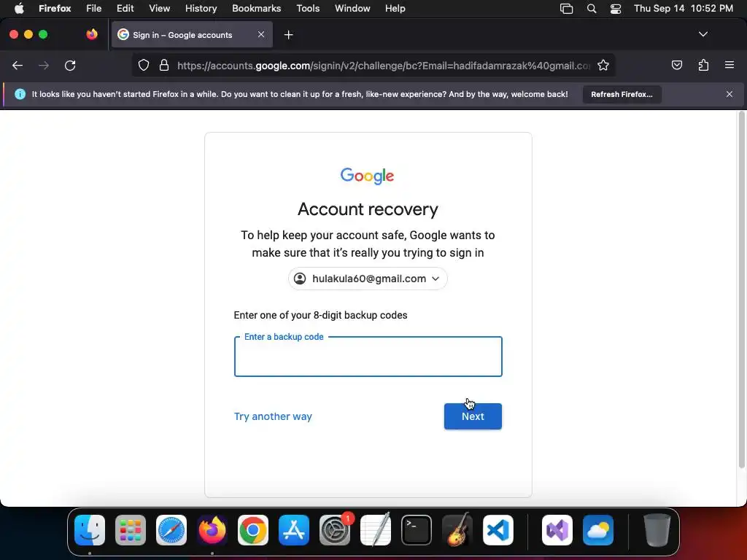This screenshot has height=560, width=747.
Task: Launch Visual Studio Code from the Dock
Action: 498,530
